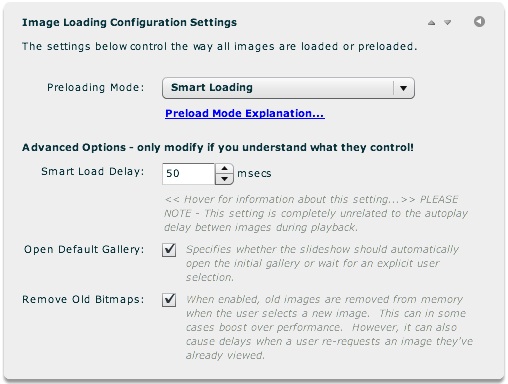Disable the Remove Old Bitmaps checkbox

tap(169, 300)
